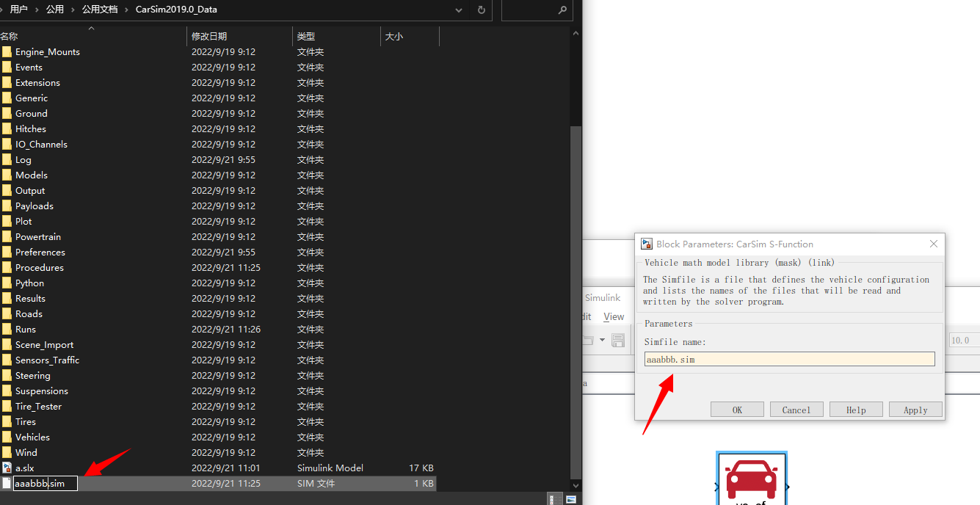This screenshot has height=505, width=980.
Task: Select the Roads folder
Action: (29, 314)
